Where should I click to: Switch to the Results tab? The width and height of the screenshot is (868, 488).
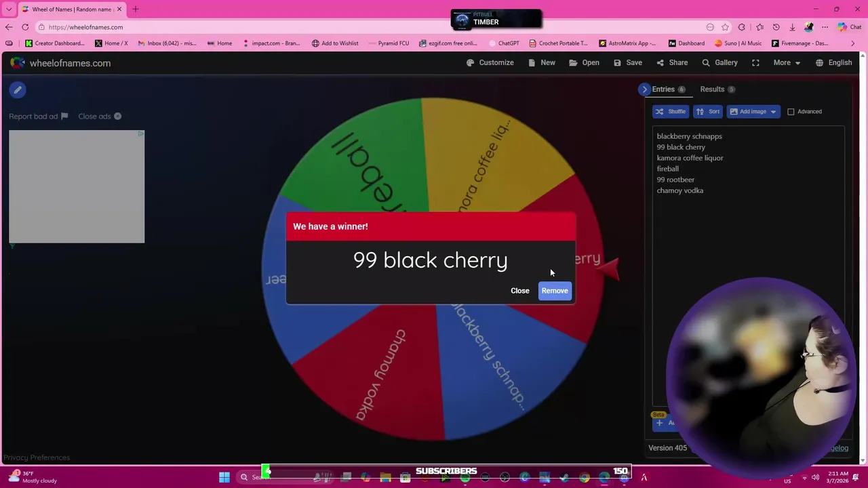click(x=717, y=89)
